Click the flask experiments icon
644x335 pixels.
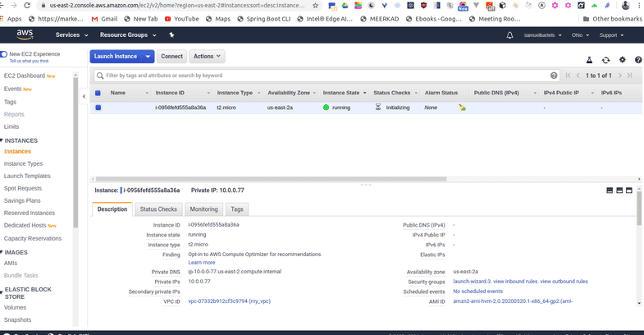[589, 60]
